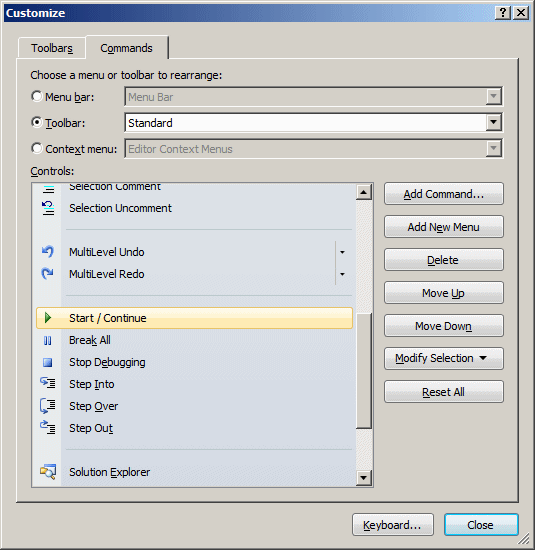Viewport: 535px width, 550px height.
Task: Click the Solution Explorer icon
Action: pos(48,472)
